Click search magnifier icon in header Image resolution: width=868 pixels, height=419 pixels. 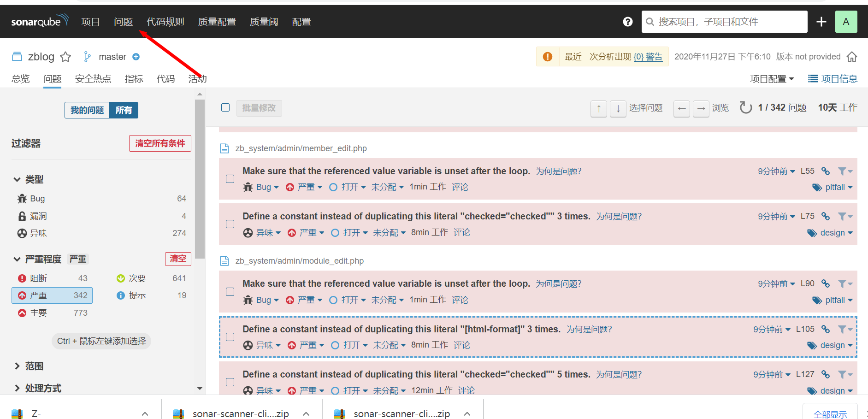[650, 22]
